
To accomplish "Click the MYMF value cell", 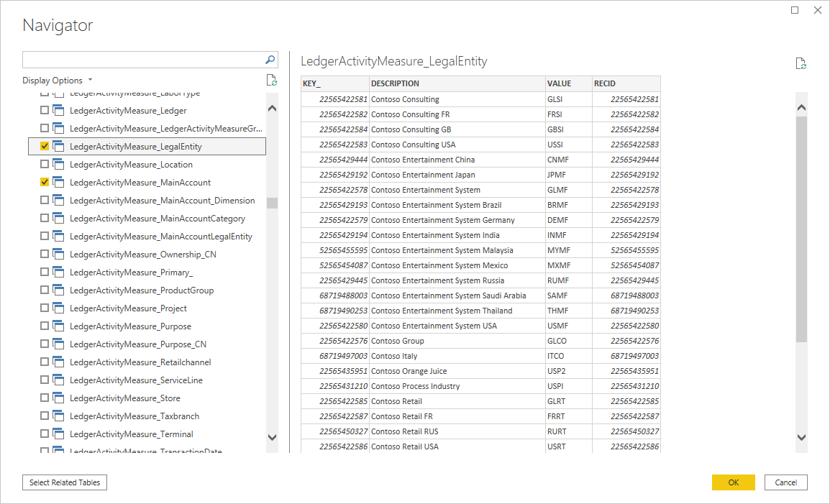I will click(568, 250).
